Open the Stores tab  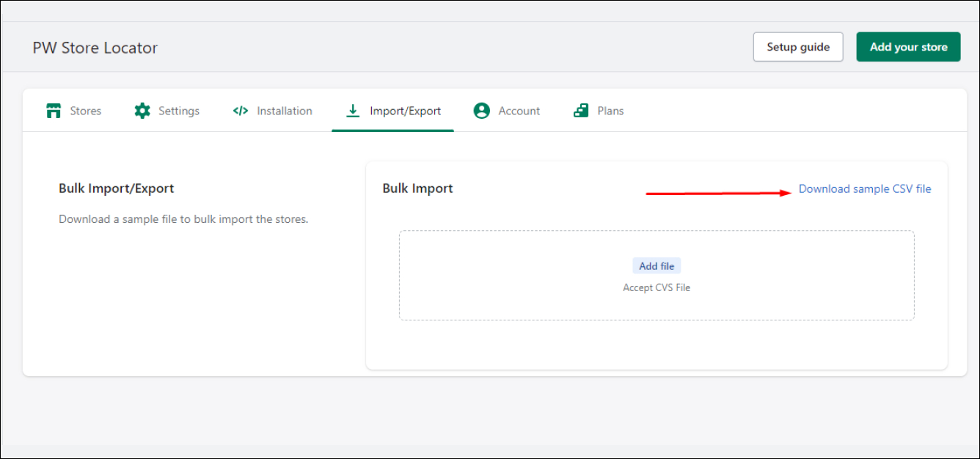coord(73,111)
